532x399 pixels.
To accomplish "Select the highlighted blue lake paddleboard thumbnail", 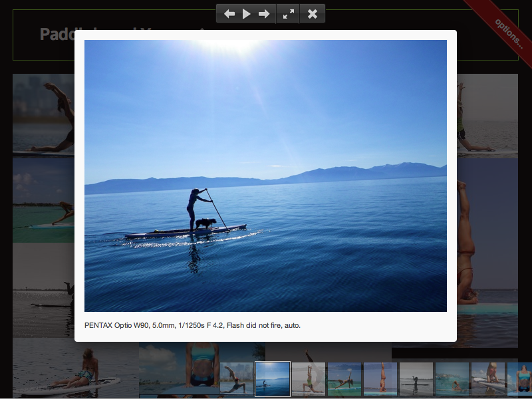I will (273, 379).
